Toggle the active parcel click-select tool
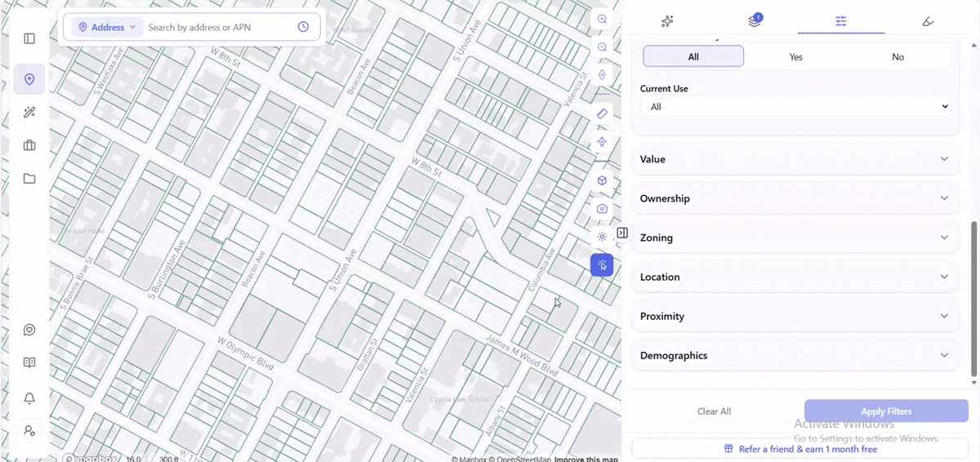Screen dimensions: 980x462 [x=602, y=264]
